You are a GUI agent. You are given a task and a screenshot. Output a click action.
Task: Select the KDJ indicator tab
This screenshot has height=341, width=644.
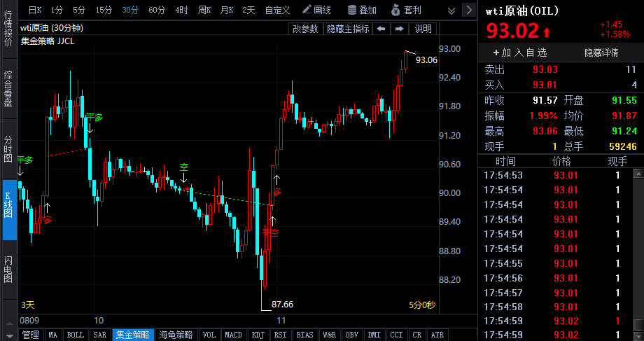(258, 335)
